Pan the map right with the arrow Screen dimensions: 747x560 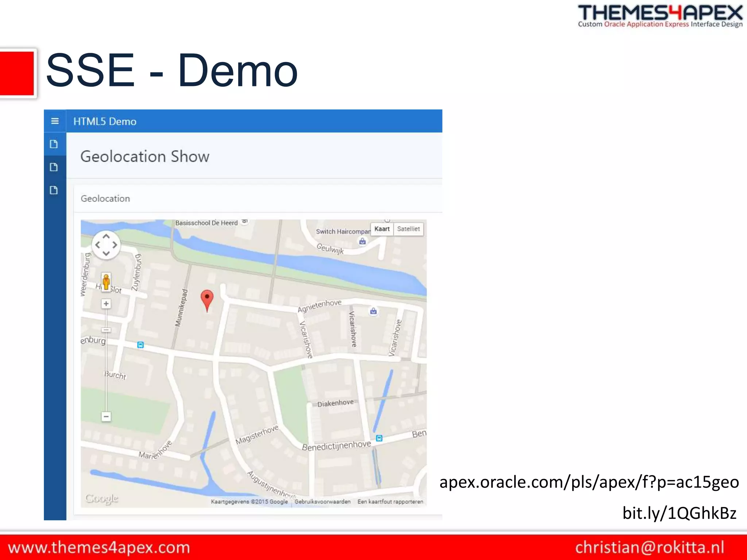pyautogui.click(x=115, y=245)
